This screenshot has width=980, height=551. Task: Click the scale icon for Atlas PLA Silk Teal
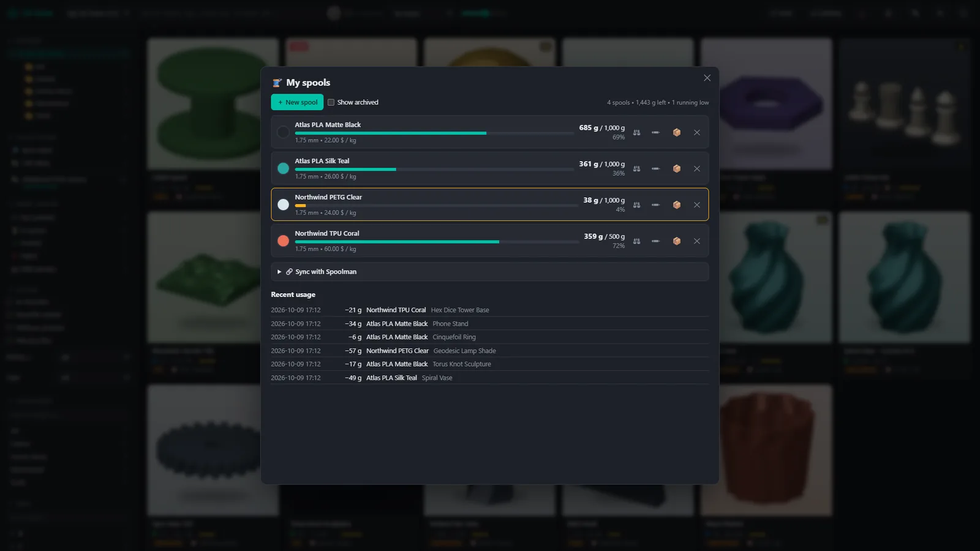point(637,168)
